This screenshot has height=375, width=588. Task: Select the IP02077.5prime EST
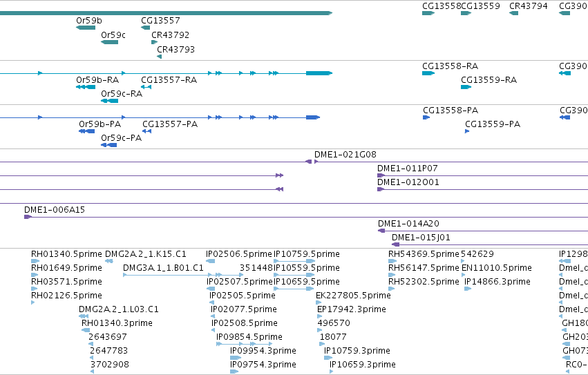coord(213,316)
